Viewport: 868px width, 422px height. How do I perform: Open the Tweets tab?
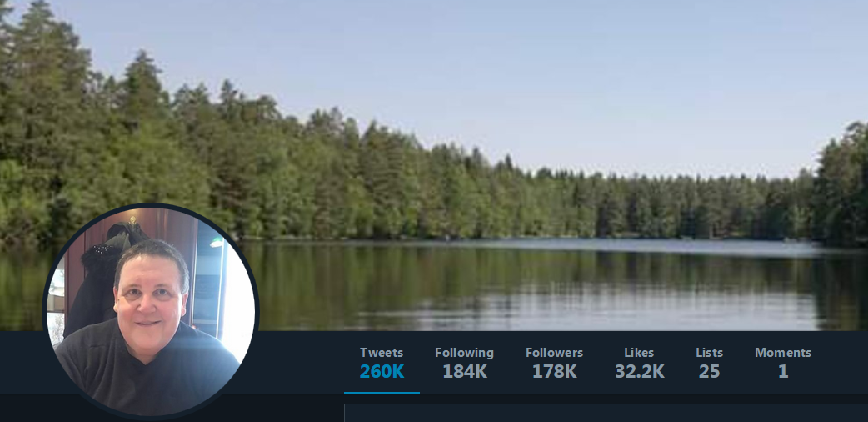(382, 363)
